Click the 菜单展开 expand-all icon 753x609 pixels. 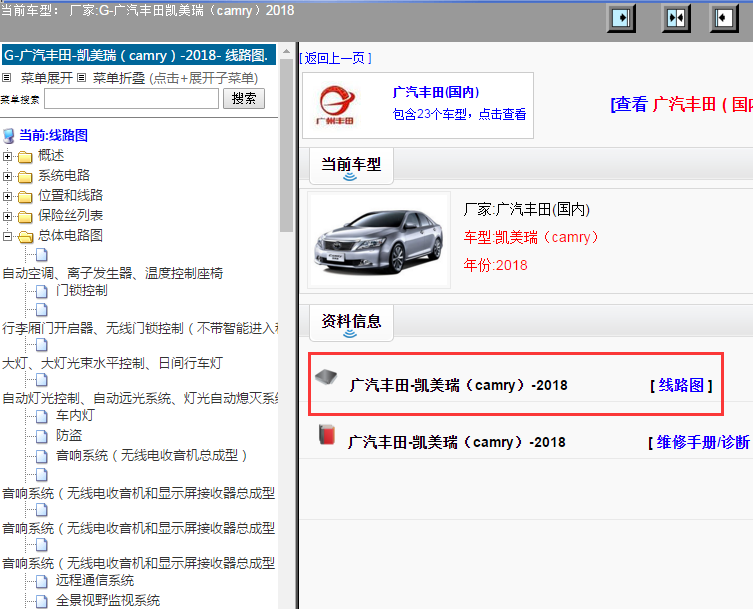tap(7, 77)
